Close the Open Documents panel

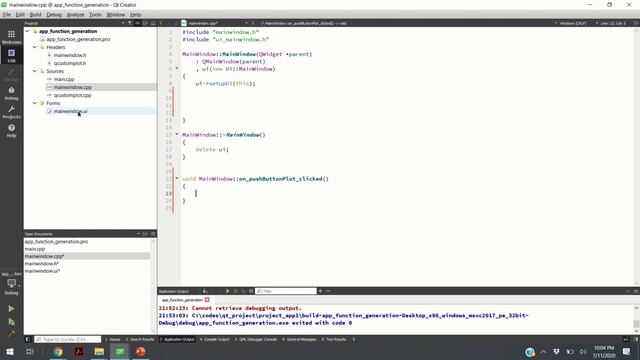pos(153,234)
